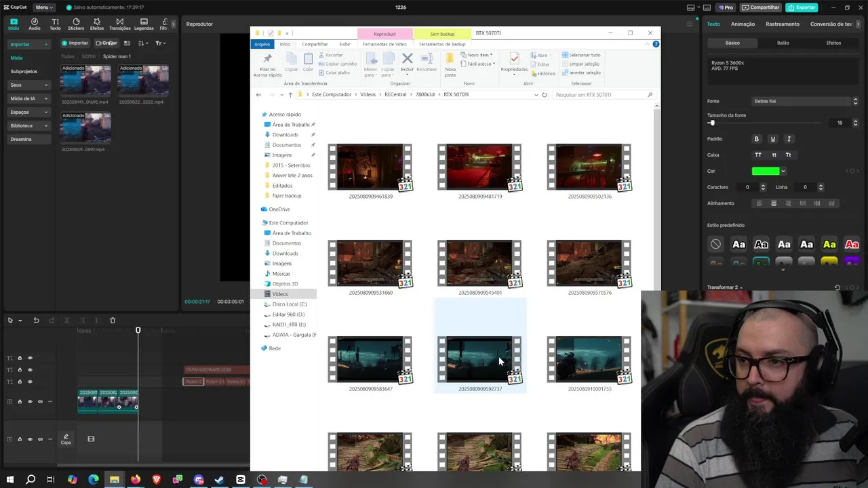Apply bold formatting in text panel
This screenshot has height=488, width=868.
tap(757, 139)
